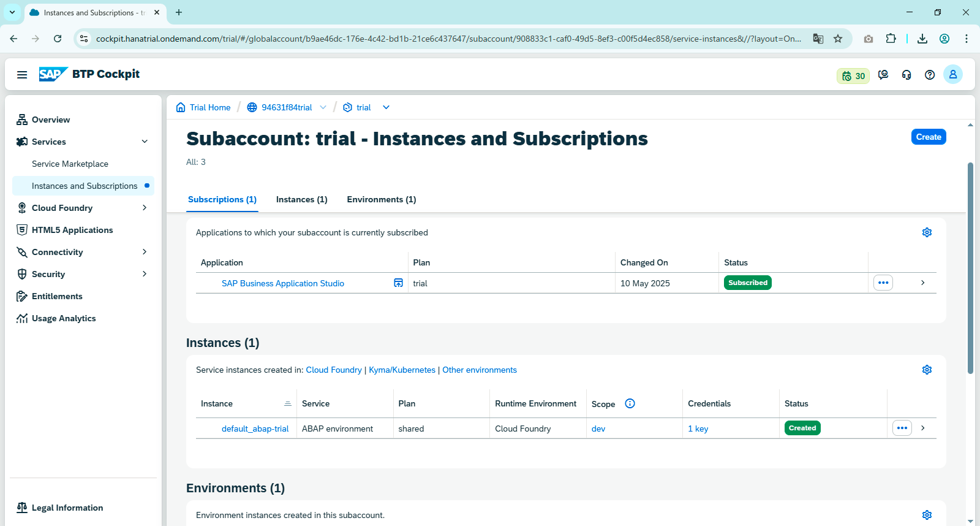The width and height of the screenshot is (980, 526).
Task: Open the feedback chat icon in header
Action: pyautogui.click(x=883, y=75)
